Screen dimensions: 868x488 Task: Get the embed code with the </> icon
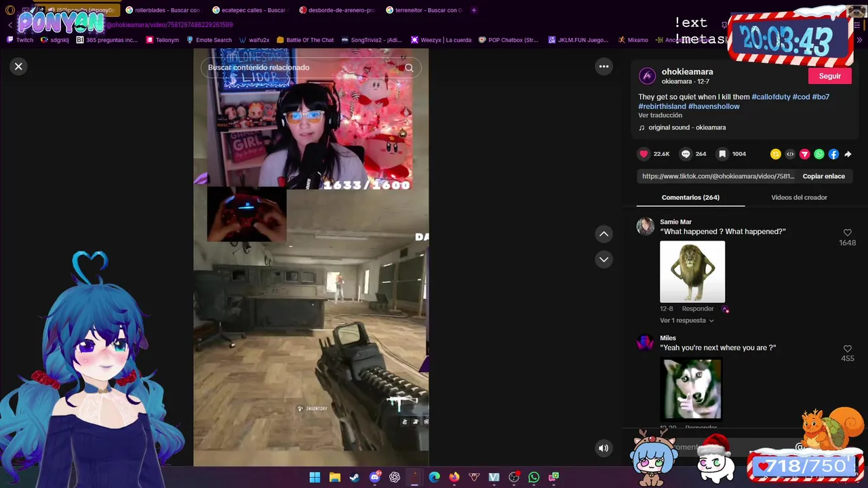tap(790, 154)
